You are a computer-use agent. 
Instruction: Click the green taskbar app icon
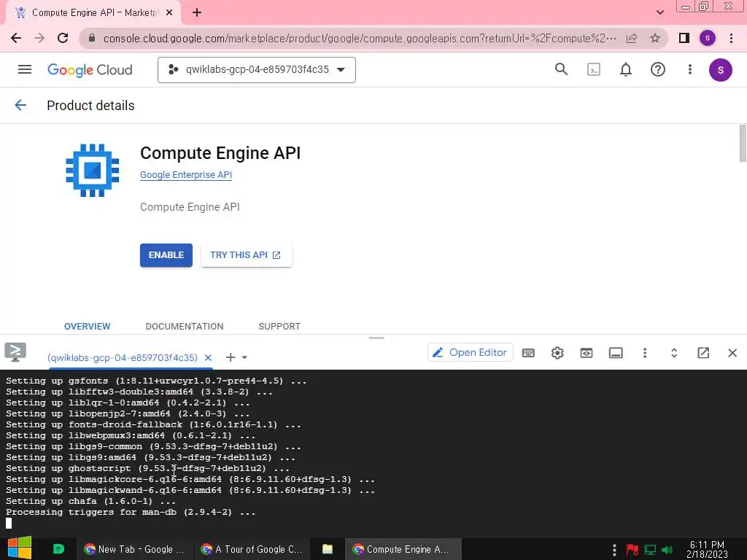click(x=58, y=549)
